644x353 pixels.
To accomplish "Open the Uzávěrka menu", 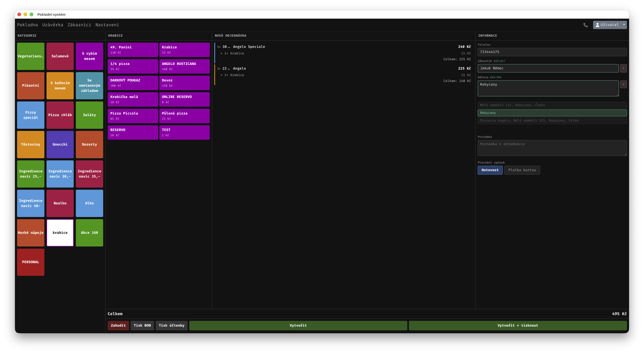I will [53, 25].
